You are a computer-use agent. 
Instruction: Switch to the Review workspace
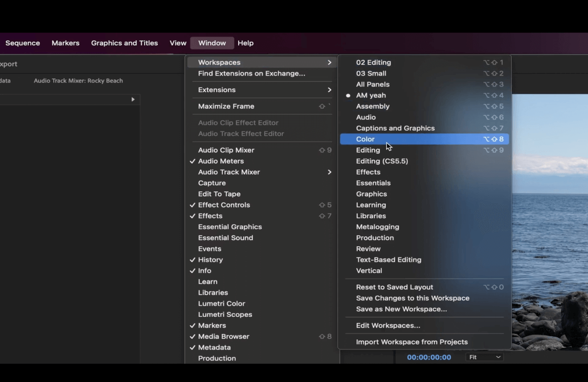(424, 249)
